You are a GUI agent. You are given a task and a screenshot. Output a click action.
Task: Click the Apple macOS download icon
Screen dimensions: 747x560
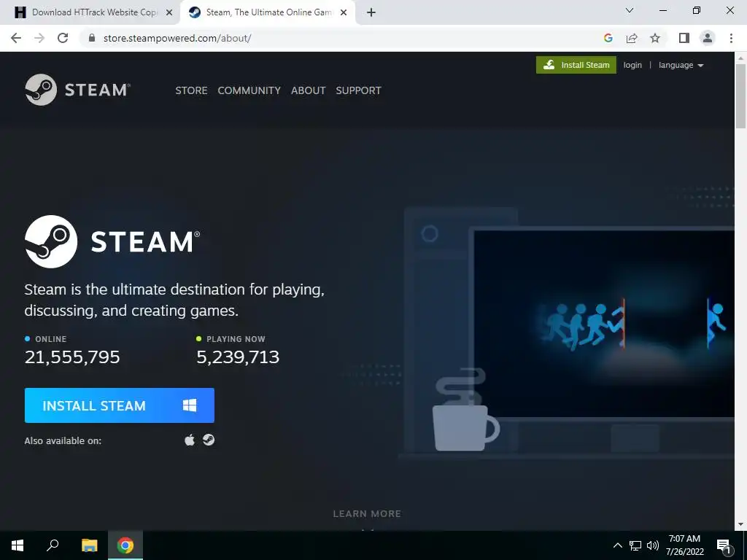pos(190,440)
